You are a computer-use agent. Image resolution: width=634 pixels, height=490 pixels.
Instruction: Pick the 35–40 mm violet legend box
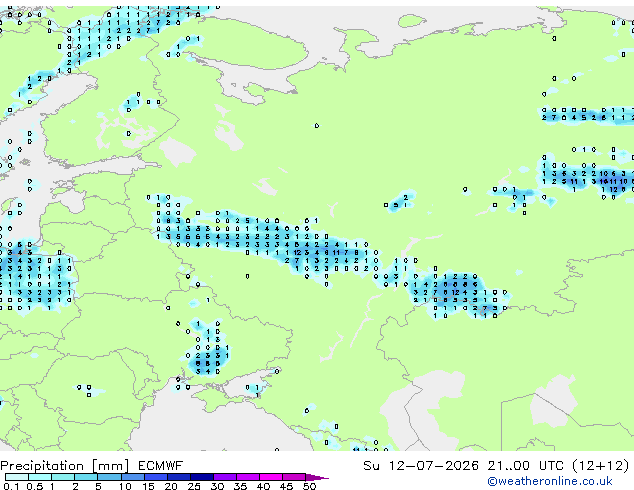248,477
